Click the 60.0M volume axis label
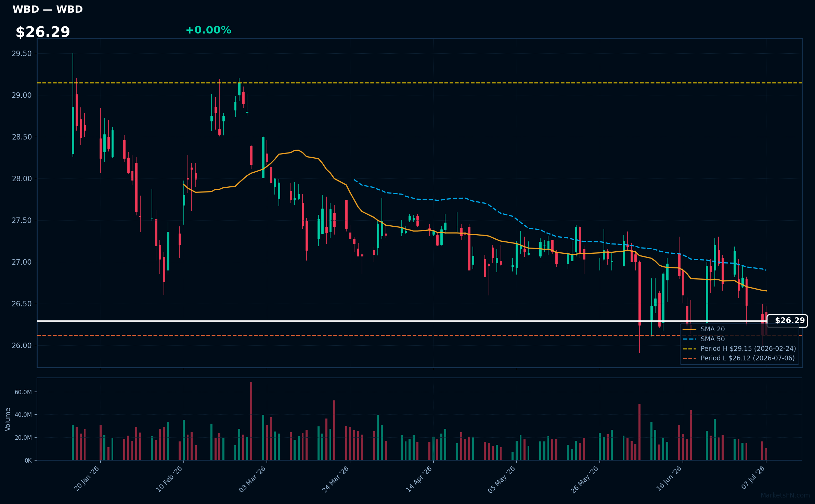Viewport: 815px width, 504px height. tap(23, 392)
